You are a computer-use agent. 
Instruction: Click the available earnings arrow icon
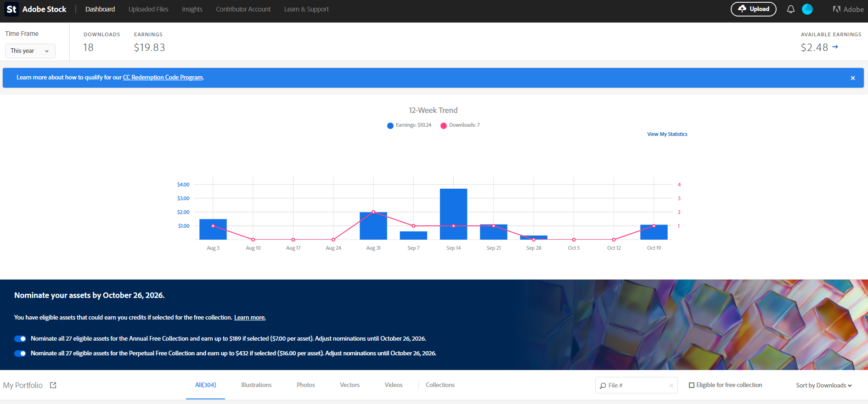[x=835, y=47]
